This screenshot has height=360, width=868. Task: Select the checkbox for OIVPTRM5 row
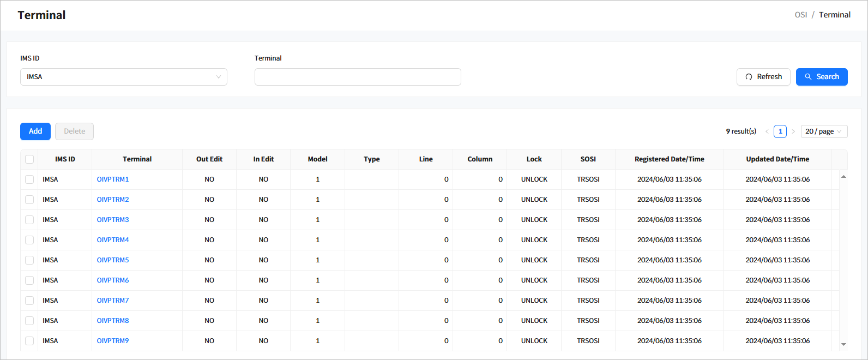pyautogui.click(x=29, y=260)
